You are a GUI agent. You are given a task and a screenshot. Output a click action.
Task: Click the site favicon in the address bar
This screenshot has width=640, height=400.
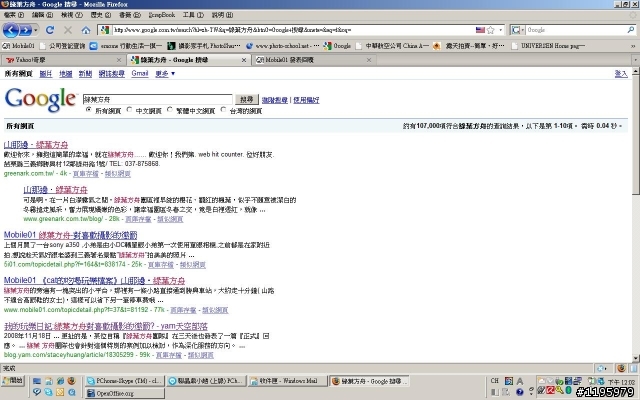pos(105,30)
